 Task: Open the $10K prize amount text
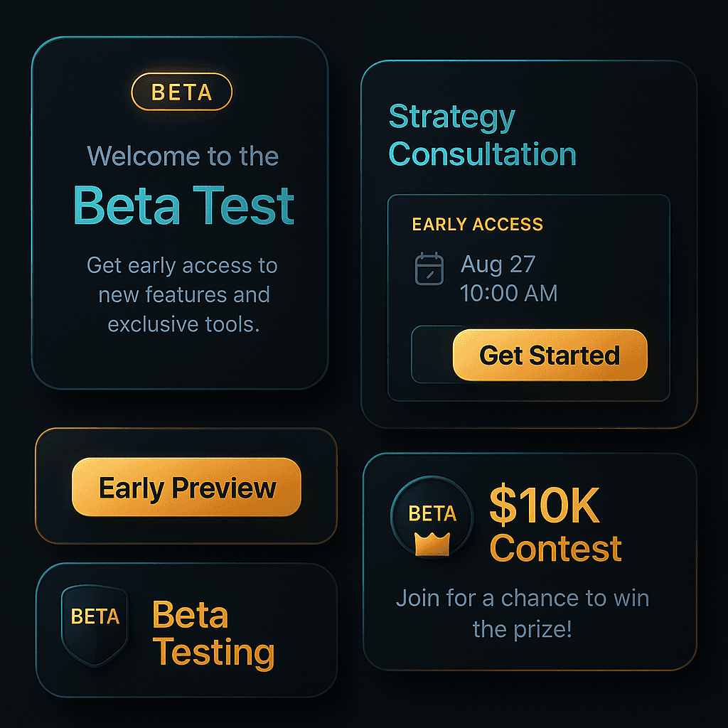point(545,505)
